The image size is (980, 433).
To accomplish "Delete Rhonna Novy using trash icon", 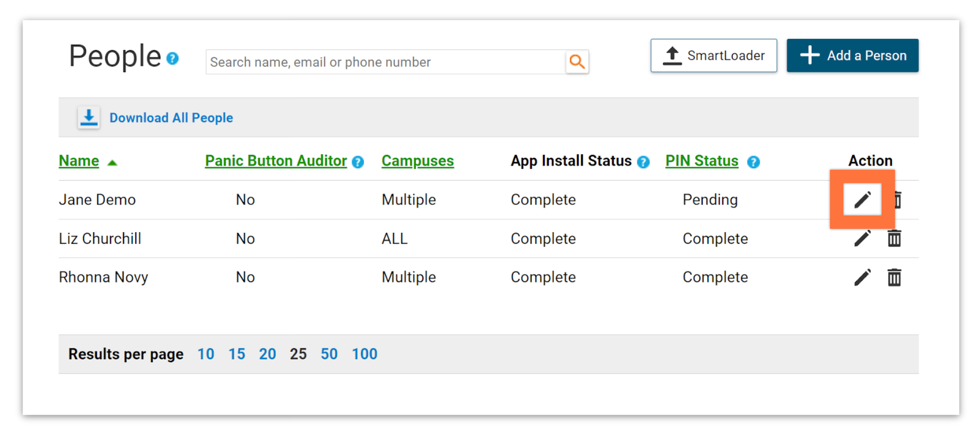I will [894, 277].
